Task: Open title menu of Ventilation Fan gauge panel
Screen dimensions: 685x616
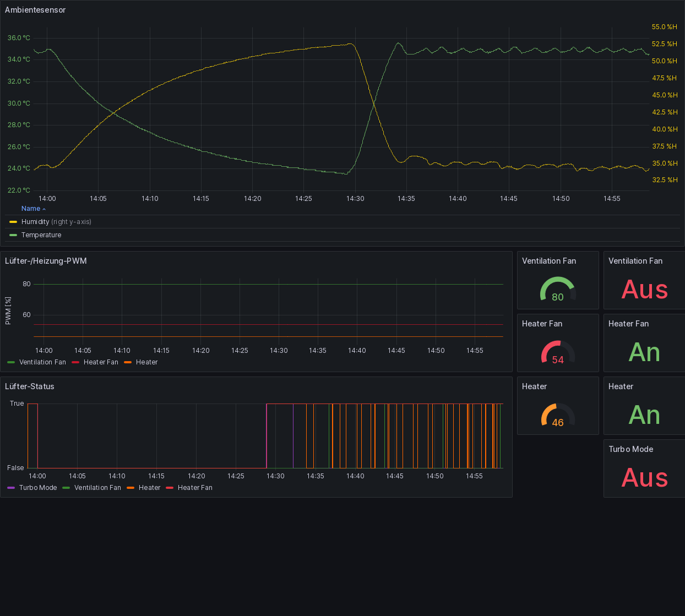Action: (x=548, y=261)
